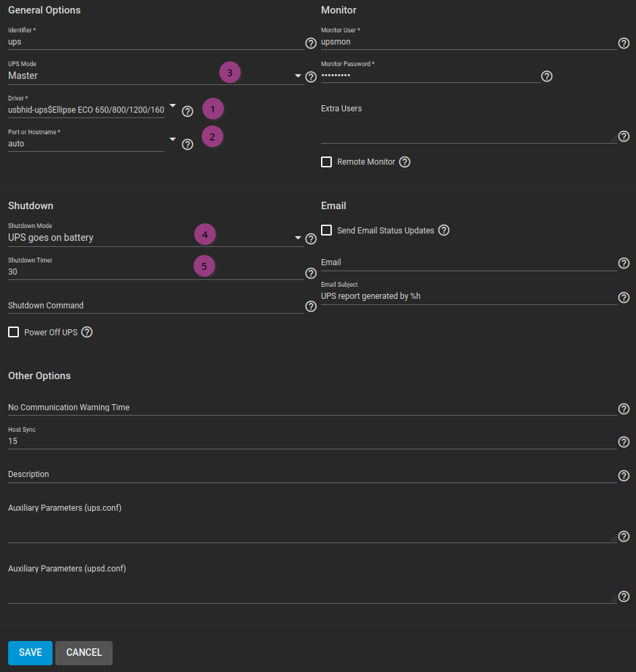Click the CANCEL button
This screenshot has height=672, width=636.
[84, 652]
